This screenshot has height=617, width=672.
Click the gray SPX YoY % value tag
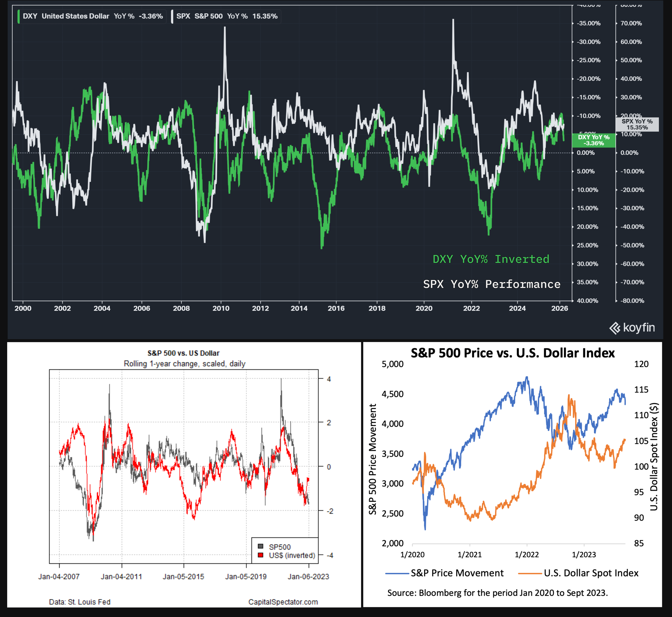637,124
